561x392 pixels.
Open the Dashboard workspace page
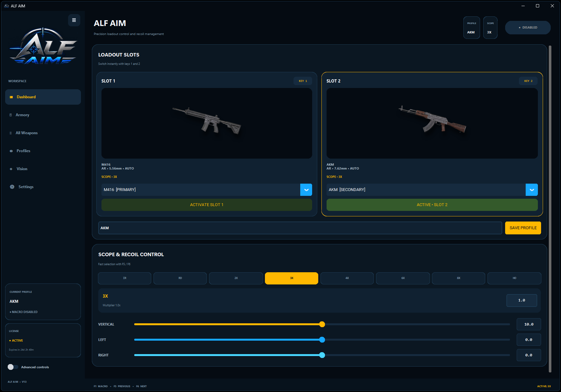pyautogui.click(x=43, y=97)
